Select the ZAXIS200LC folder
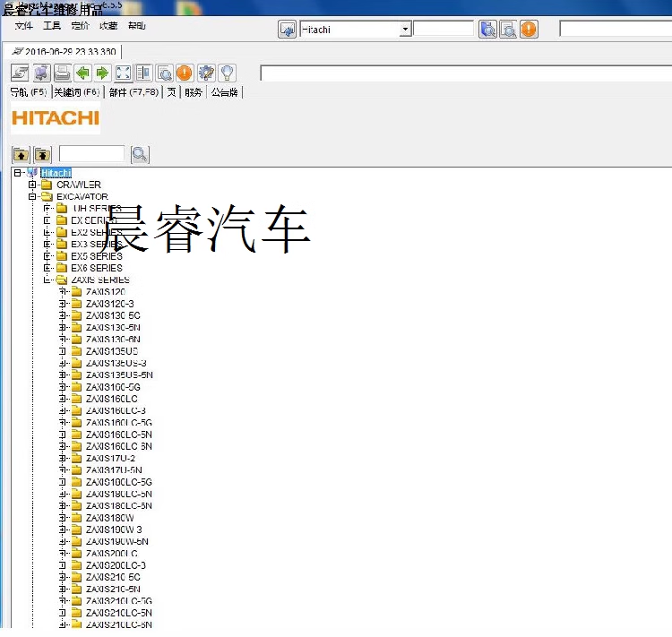This screenshot has height=637, width=672. click(x=111, y=554)
